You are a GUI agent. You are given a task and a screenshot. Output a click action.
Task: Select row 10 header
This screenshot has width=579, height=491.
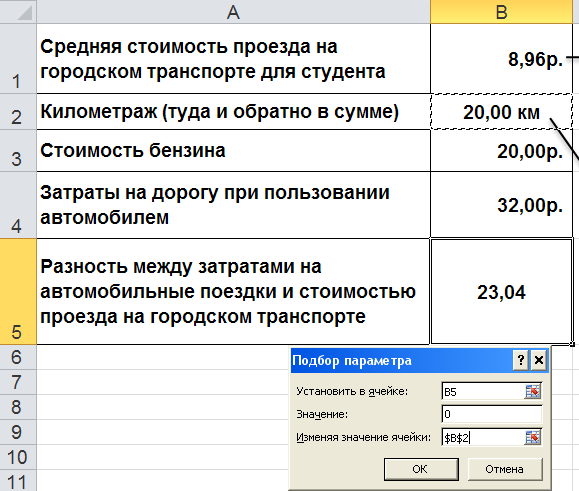pos(18,457)
